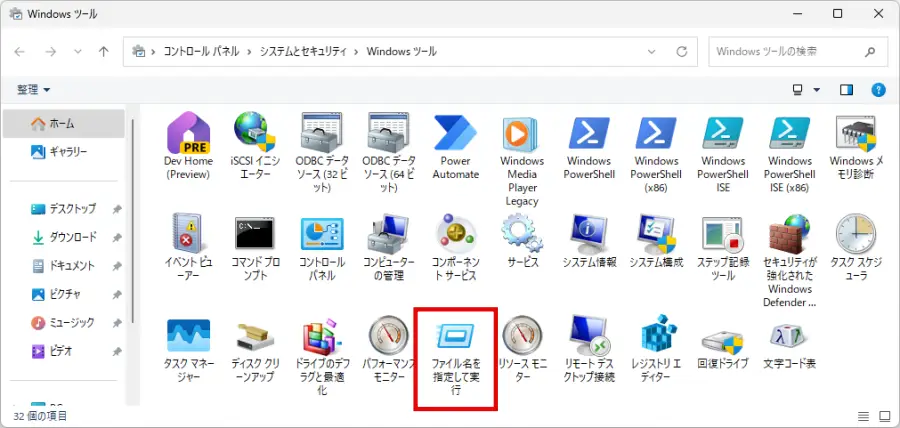Click the 32 個の項目 status text
Viewport: 900px width, 428px height.
[x=40, y=416]
